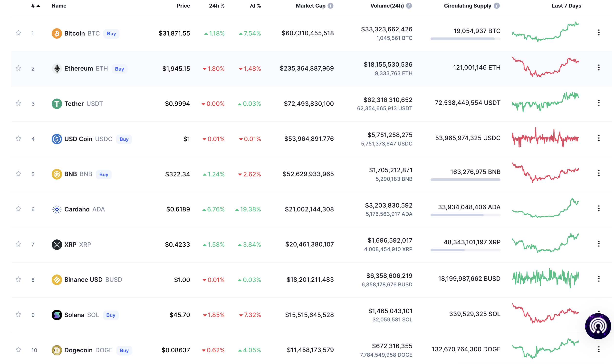Click the Circulating Supply info icon

[x=497, y=6]
